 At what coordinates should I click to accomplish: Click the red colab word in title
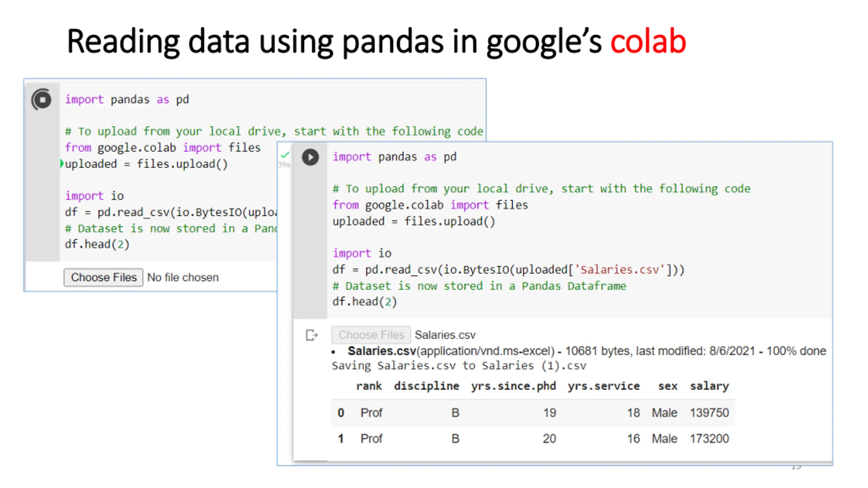(648, 41)
